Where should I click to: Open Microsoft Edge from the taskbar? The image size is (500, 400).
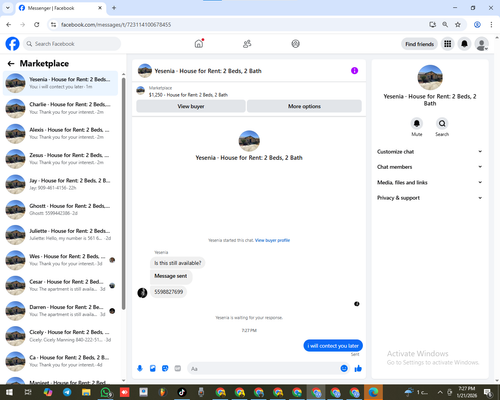tap(373, 392)
